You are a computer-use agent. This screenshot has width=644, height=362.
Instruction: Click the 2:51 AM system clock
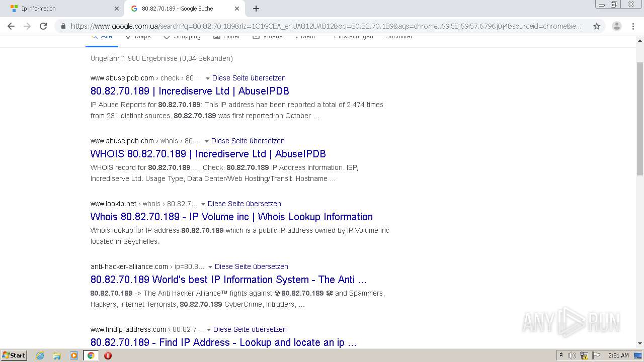(618, 355)
